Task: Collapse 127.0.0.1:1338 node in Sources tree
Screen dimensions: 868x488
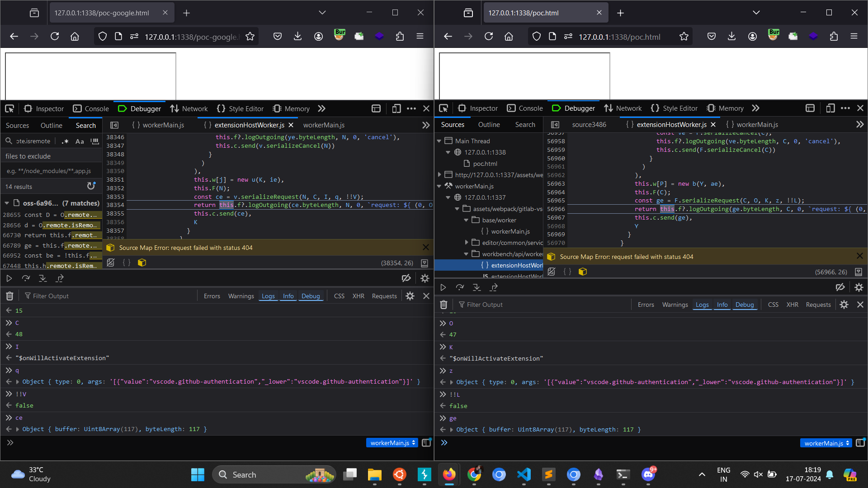Action: pyautogui.click(x=448, y=152)
